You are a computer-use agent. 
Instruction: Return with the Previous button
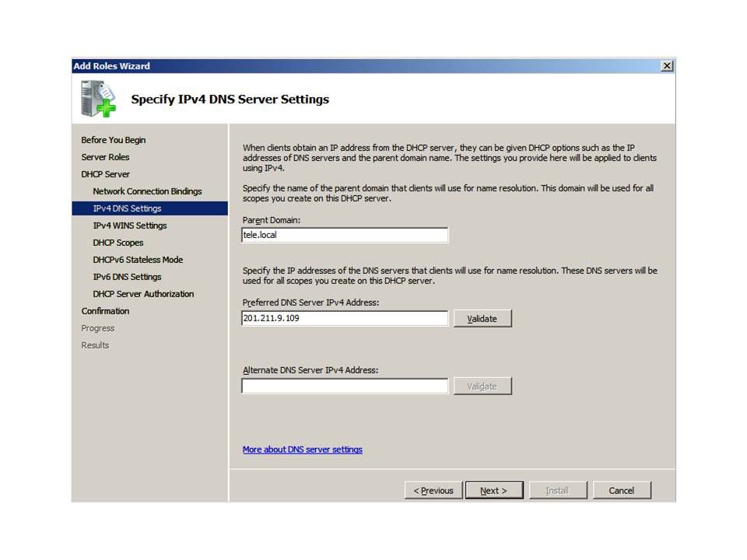[433, 491]
